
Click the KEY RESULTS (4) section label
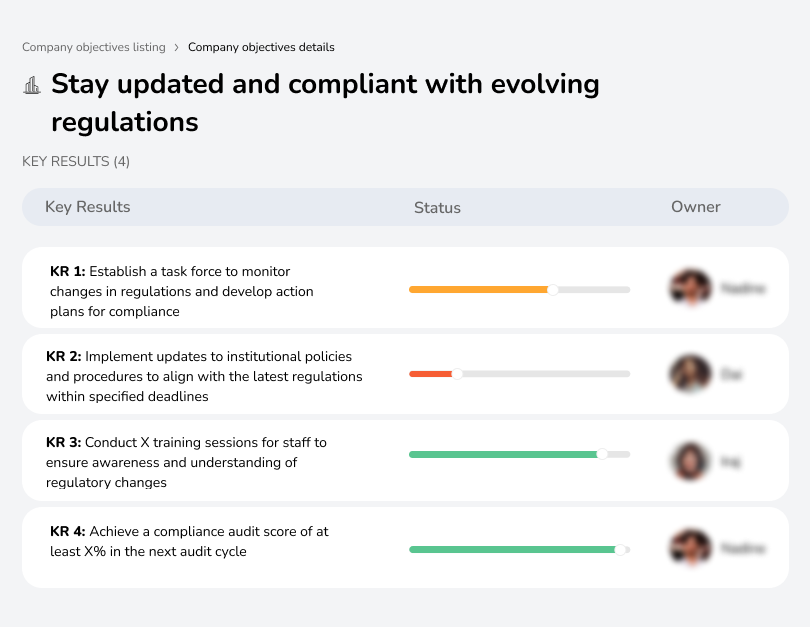coord(76,161)
